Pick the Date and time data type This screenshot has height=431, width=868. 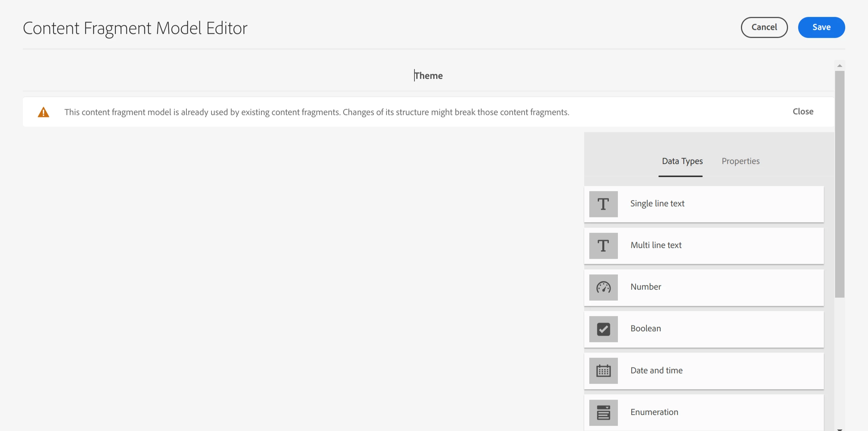point(656,371)
